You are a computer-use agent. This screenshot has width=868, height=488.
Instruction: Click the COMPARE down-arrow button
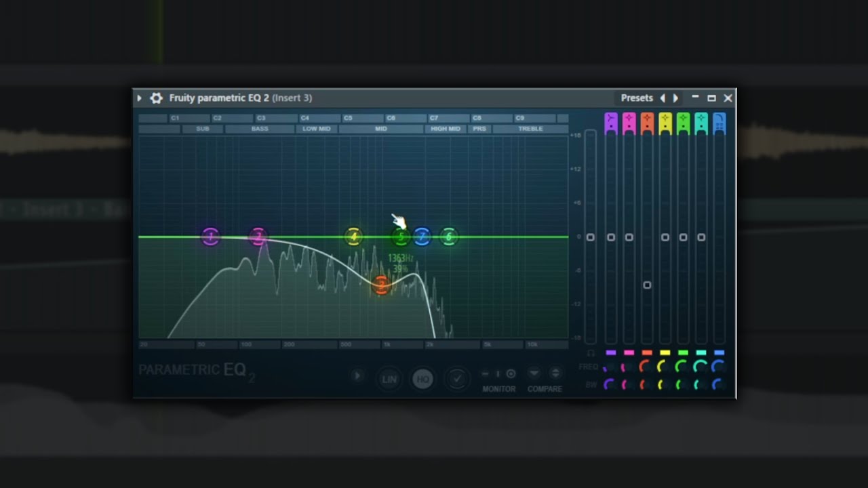(x=534, y=373)
